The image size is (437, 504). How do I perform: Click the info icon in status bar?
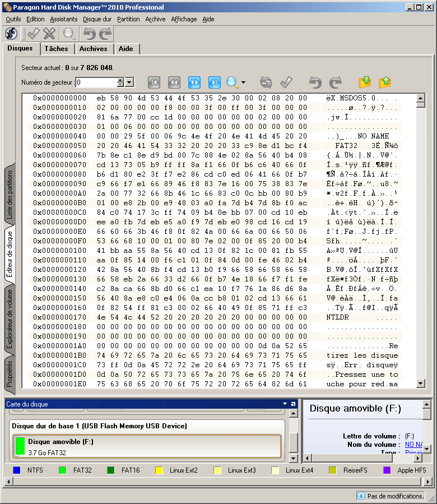point(361,496)
